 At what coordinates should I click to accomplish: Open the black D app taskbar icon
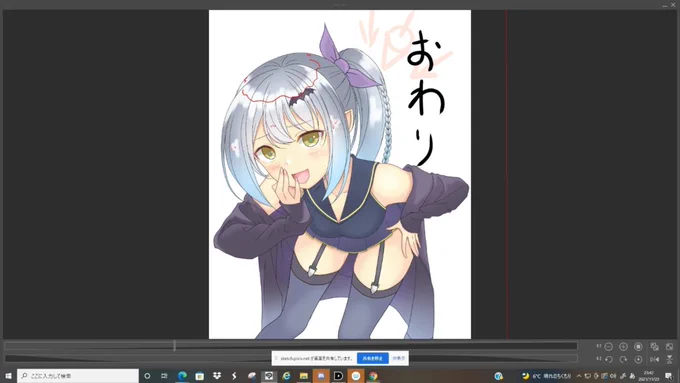click(338, 376)
